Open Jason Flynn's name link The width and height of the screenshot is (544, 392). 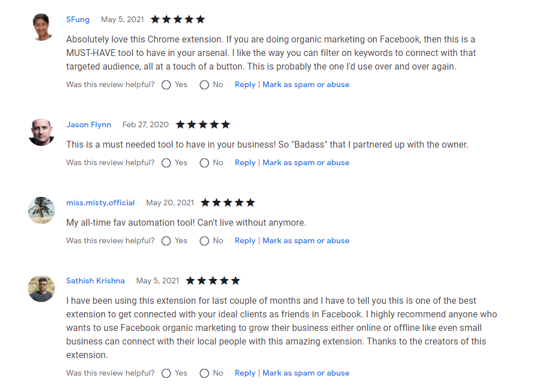coord(88,124)
